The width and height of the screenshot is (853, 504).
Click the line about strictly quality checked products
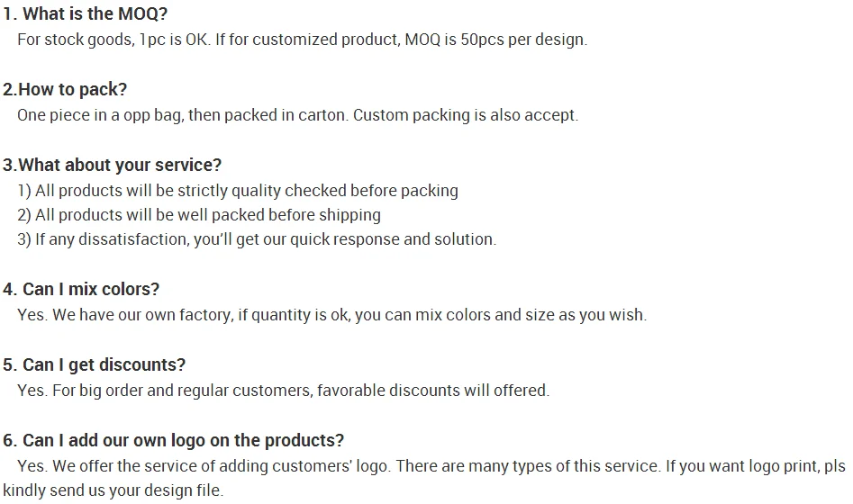pos(238,191)
